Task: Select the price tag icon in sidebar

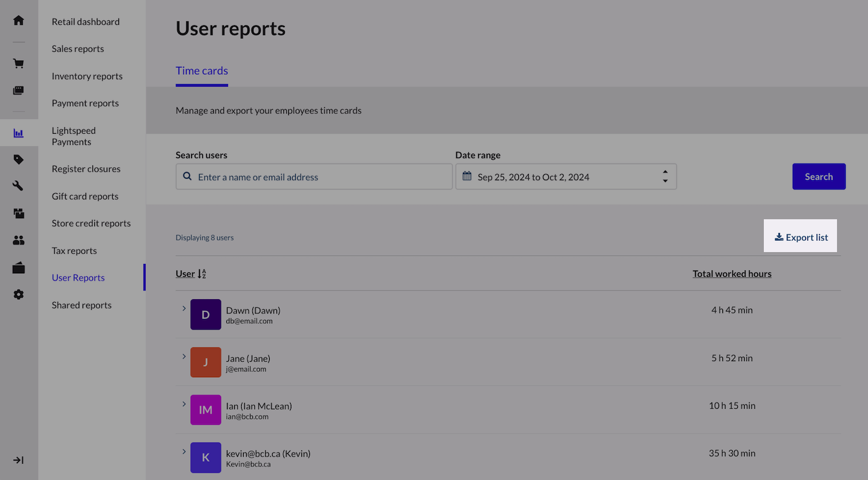Action: tap(19, 160)
